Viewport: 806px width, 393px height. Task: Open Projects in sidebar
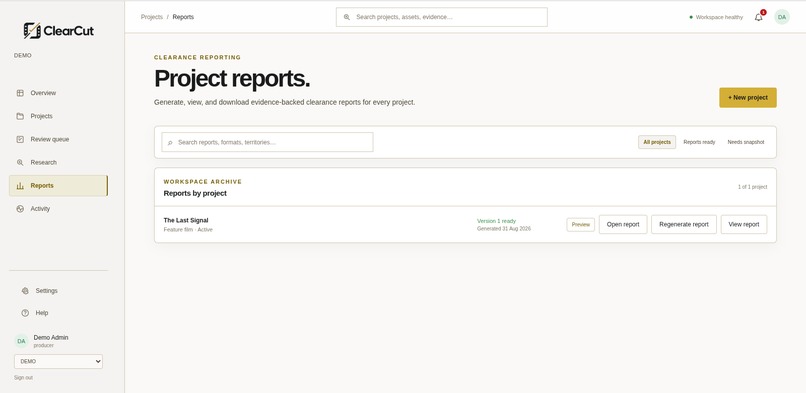[x=59, y=116]
